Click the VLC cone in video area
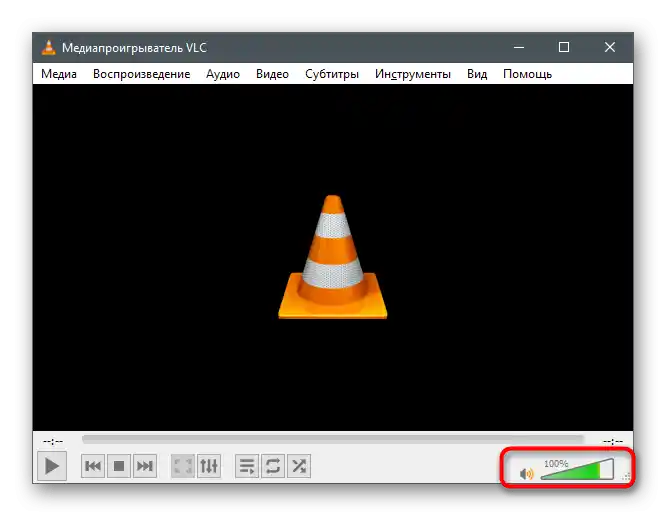This screenshot has height=516, width=666. [333, 257]
